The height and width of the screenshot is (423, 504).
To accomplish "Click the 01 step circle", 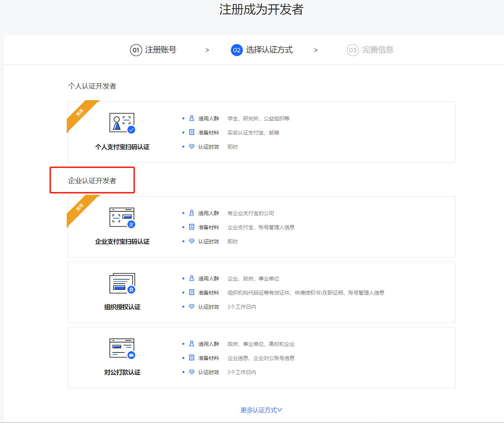I will click(x=136, y=50).
